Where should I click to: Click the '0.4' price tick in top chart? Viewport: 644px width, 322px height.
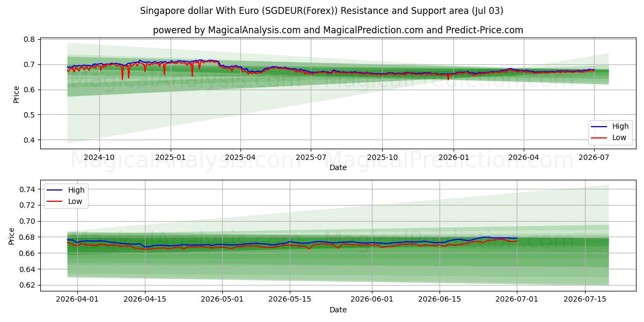[x=30, y=140]
